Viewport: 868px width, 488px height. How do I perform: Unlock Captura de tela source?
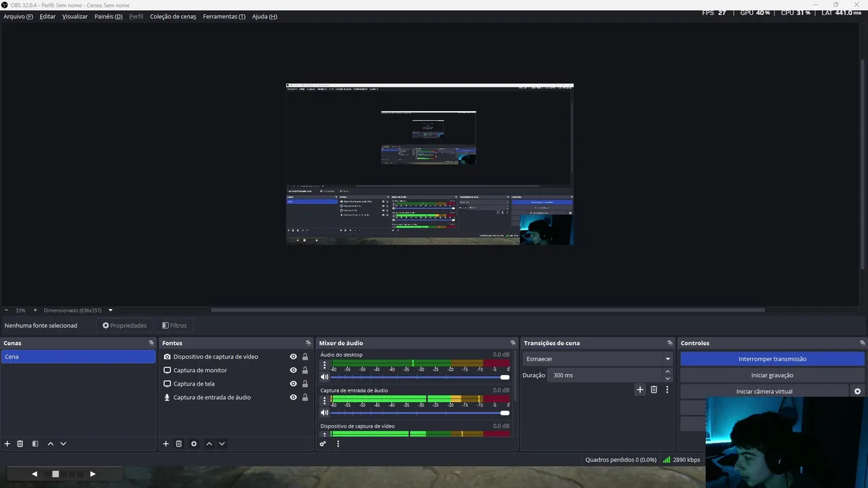point(305,384)
